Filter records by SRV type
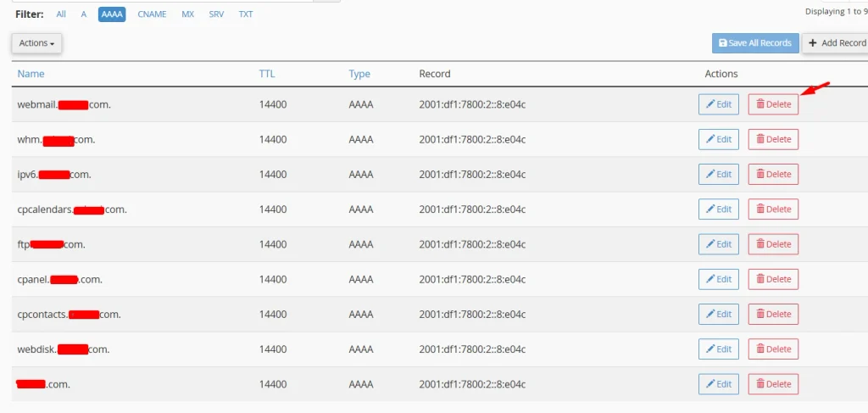868x413 pixels. coord(216,14)
